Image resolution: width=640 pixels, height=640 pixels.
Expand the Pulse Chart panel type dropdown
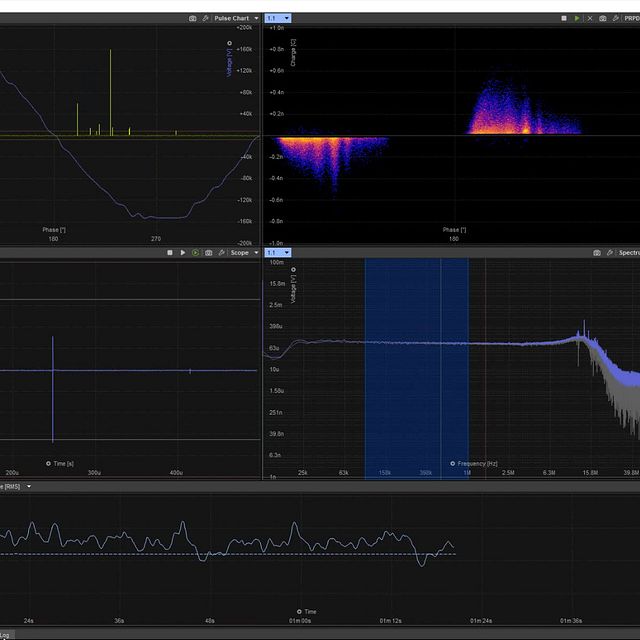coord(256,18)
